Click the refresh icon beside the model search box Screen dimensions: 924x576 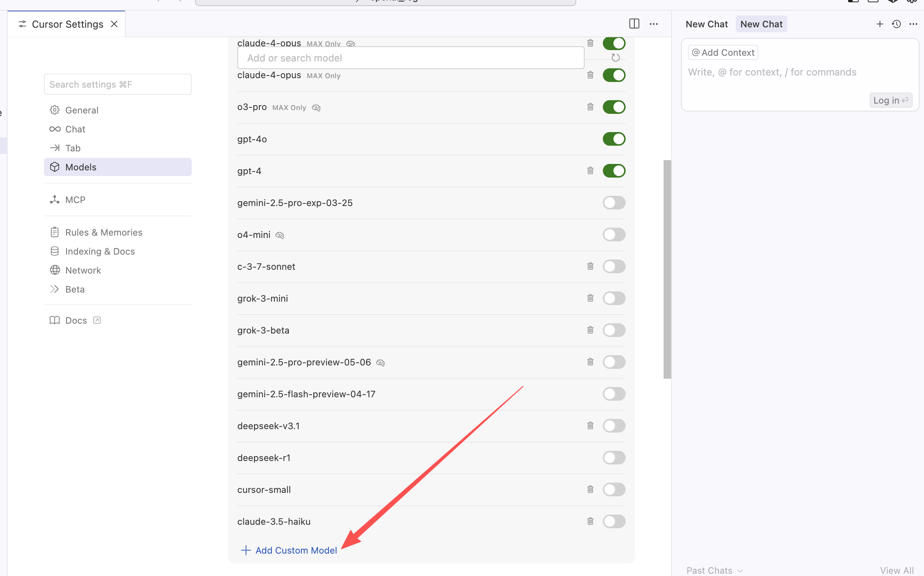tap(615, 58)
